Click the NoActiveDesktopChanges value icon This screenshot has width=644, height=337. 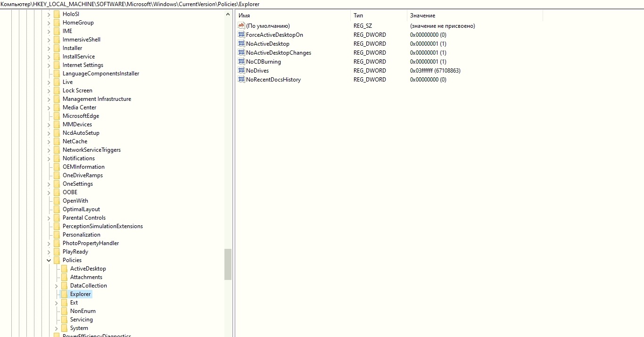pos(241,53)
